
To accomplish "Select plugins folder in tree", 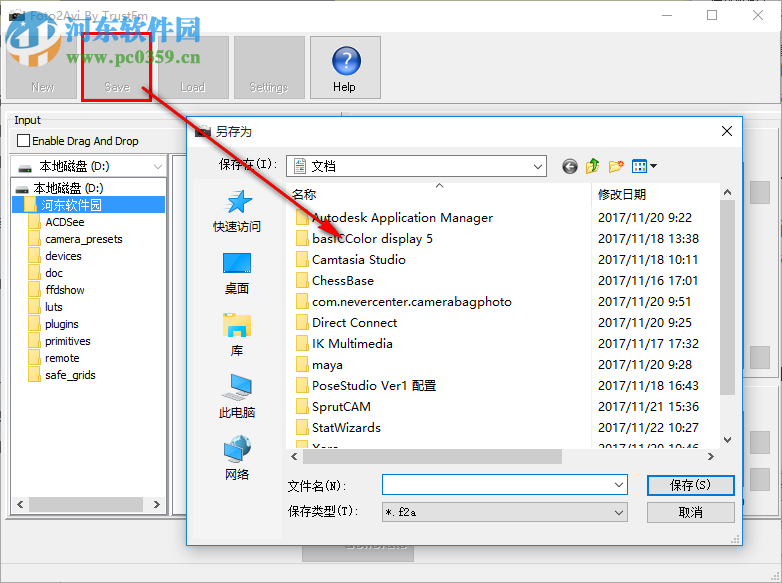I will point(61,324).
